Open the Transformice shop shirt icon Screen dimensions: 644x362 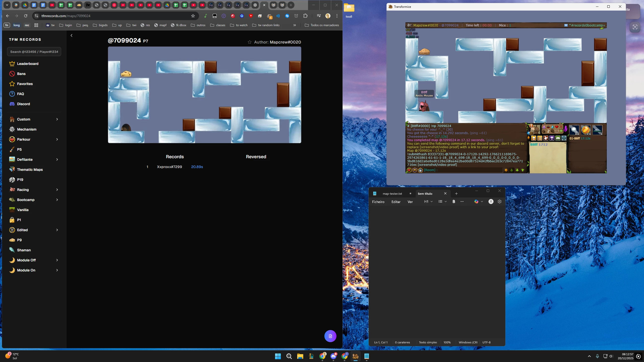[546, 138]
